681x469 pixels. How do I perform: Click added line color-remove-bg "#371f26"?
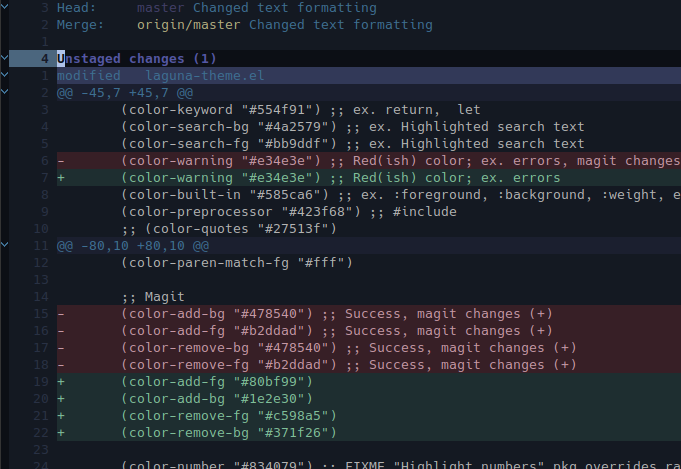pyautogui.click(x=369, y=433)
